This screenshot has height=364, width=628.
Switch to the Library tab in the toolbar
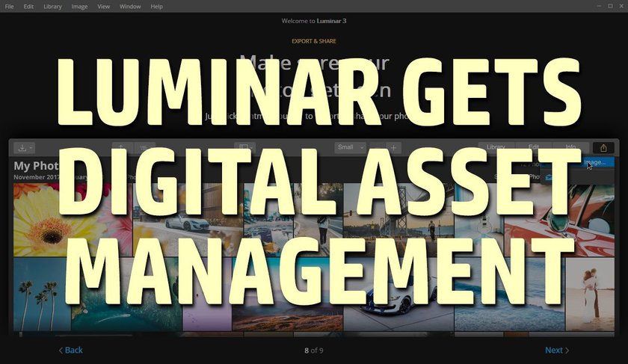point(496,147)
